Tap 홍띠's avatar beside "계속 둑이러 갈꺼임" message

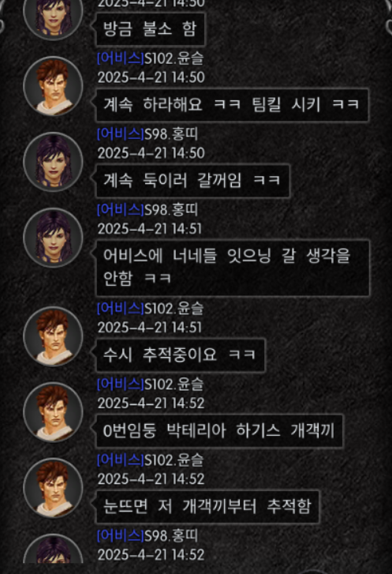[53, 162]
